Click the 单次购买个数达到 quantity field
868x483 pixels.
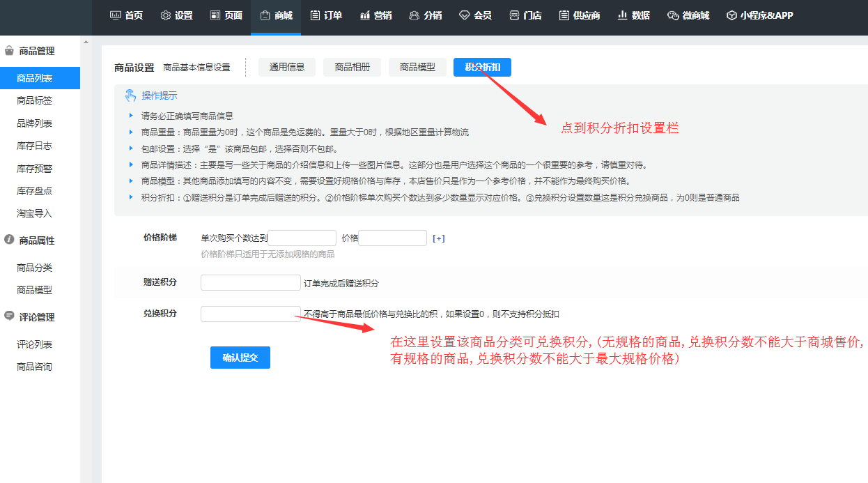302,238
